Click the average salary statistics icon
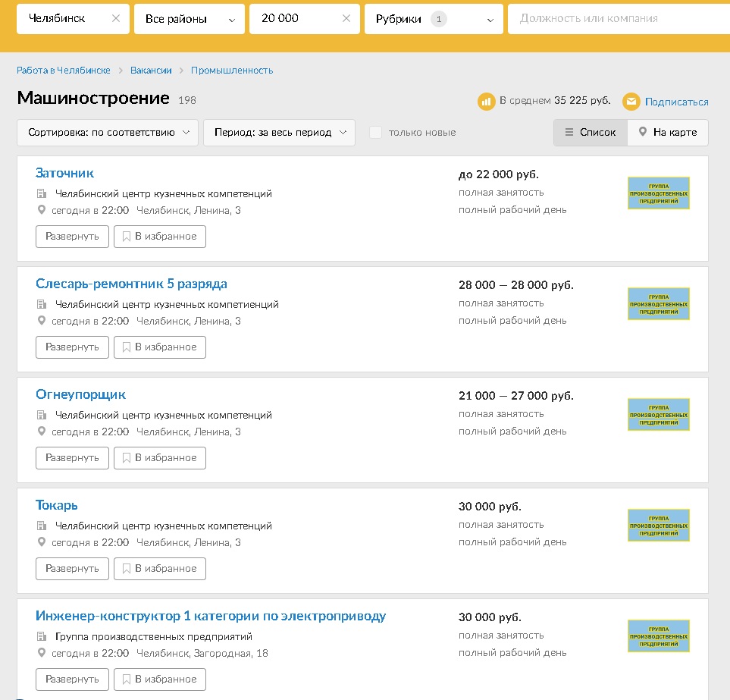The height and width of the screenshot is (700, 730). 486,101
